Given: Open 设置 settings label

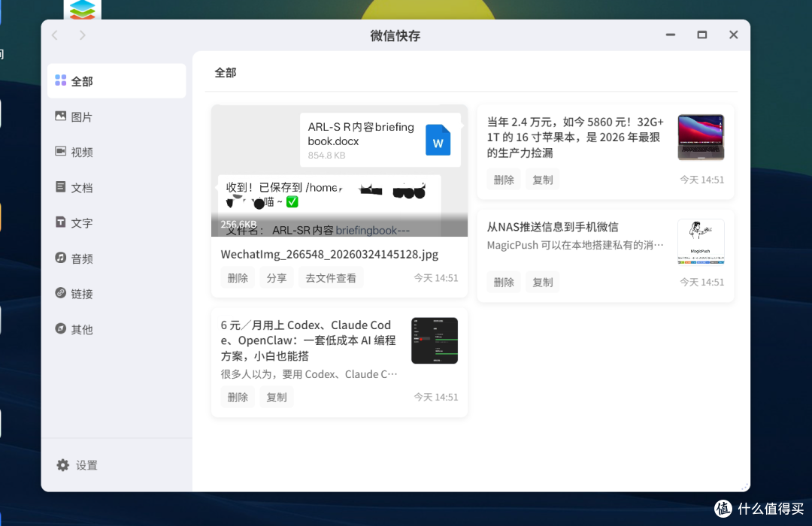Looking at the screenshot, I should coord(86,465).
